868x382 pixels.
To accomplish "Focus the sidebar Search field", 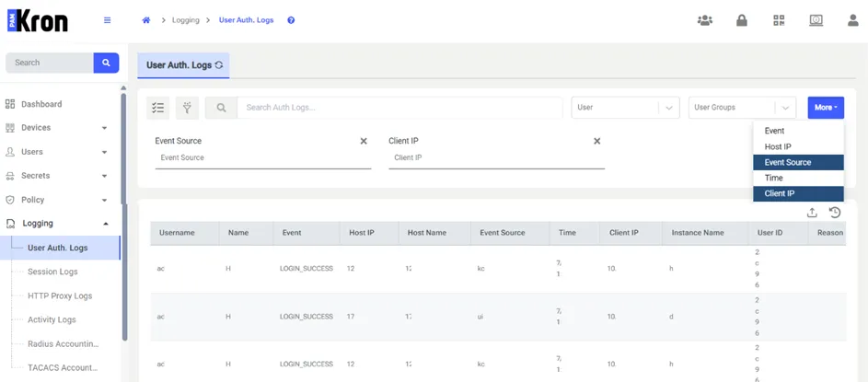I will point(50,63).
